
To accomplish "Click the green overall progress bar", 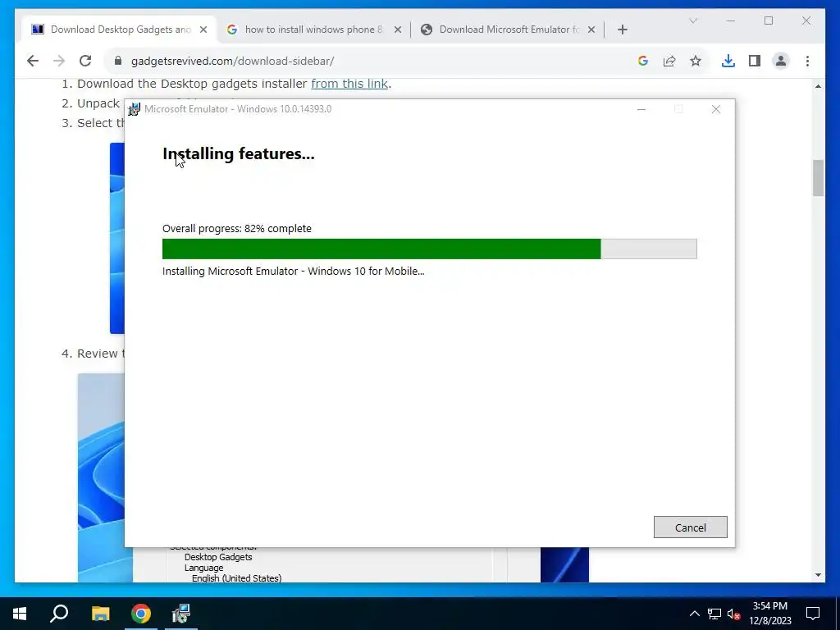I will coord(429,249).
